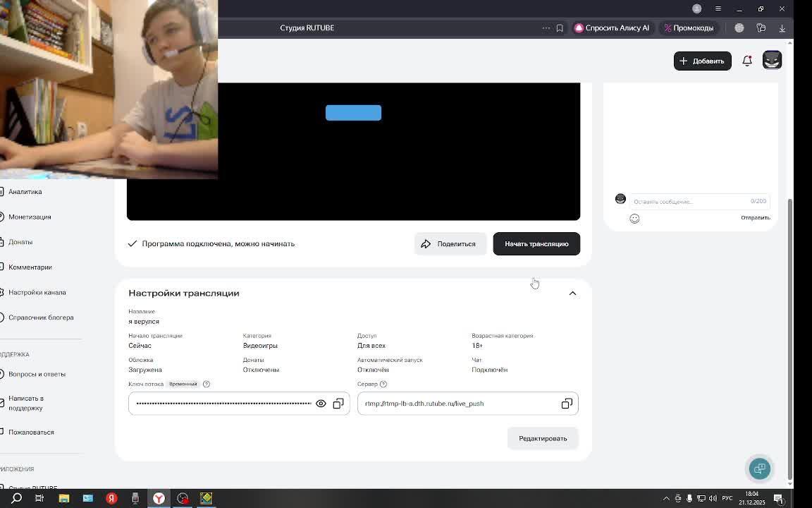Click the Начать трансляцию button
The width and height of the screenshot is (812, 508).
tap(536, 243)
